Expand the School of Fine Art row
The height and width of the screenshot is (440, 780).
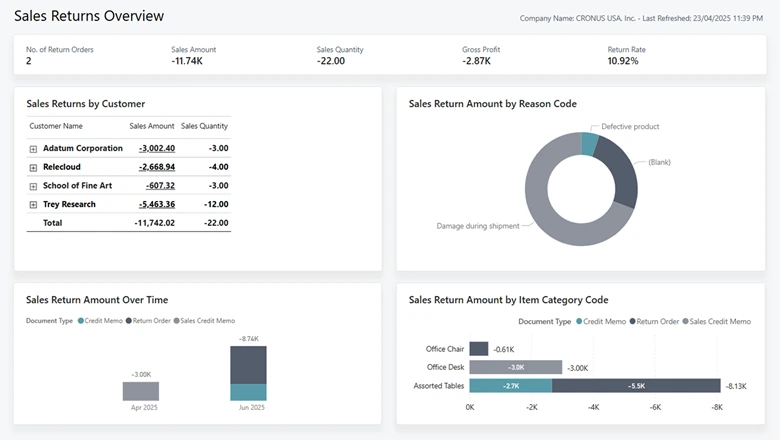[x=33, y=186]
